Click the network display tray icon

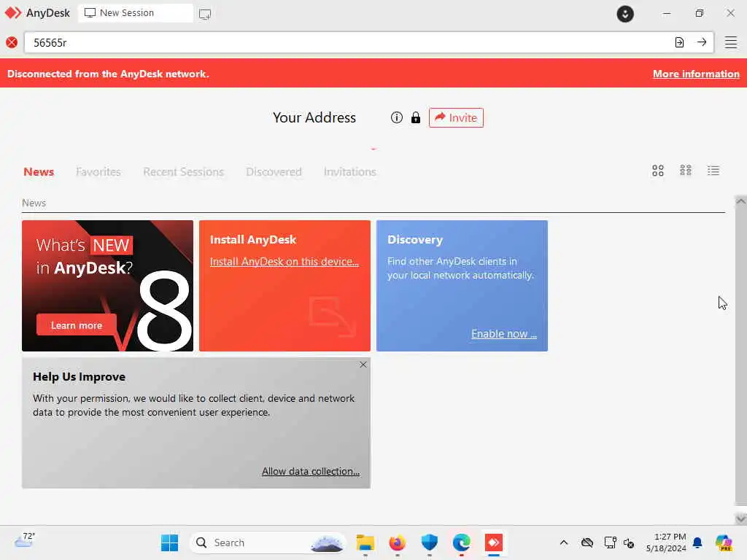pos(610,542)
